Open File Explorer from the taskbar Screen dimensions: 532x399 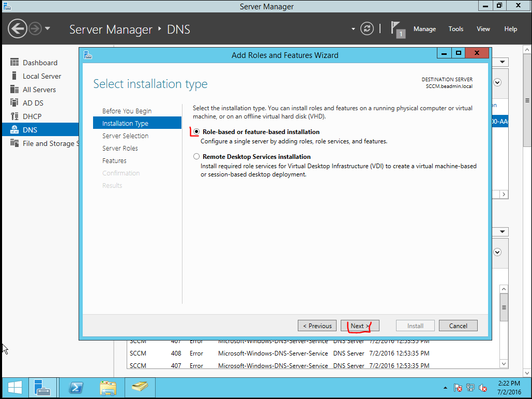tap(108, 388)
